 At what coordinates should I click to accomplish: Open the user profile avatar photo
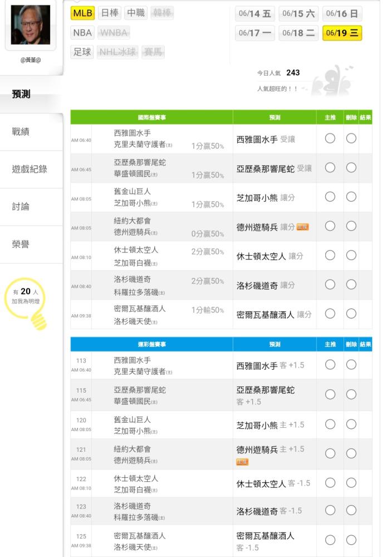tap(30, 25)
